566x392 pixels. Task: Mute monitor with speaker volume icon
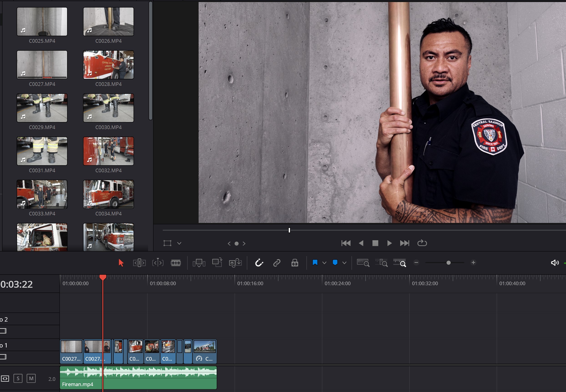coord(555,263)
